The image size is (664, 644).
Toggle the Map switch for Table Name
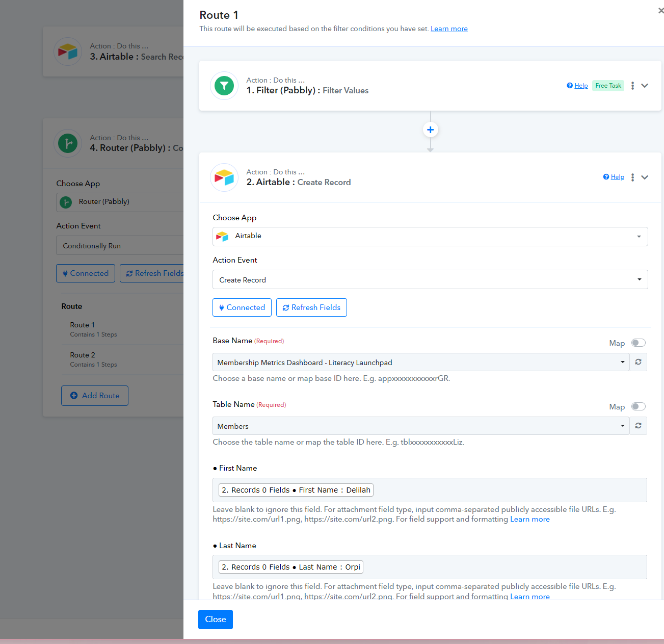pyautogui.click(x=639, y=406)
